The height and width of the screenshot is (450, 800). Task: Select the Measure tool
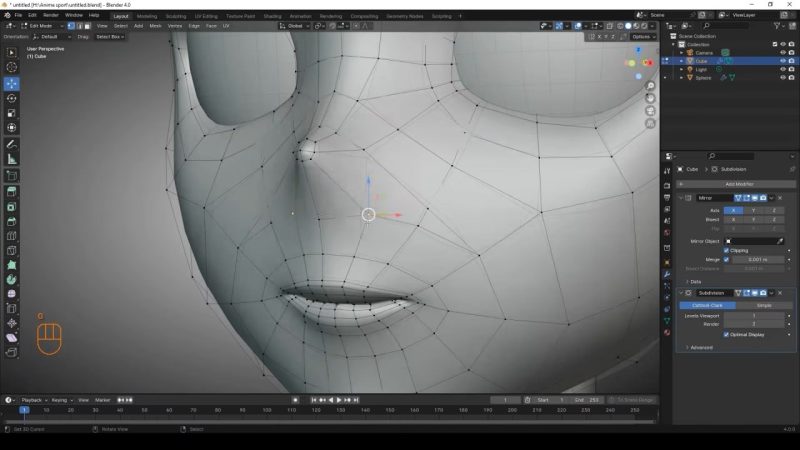click(12, 159)
